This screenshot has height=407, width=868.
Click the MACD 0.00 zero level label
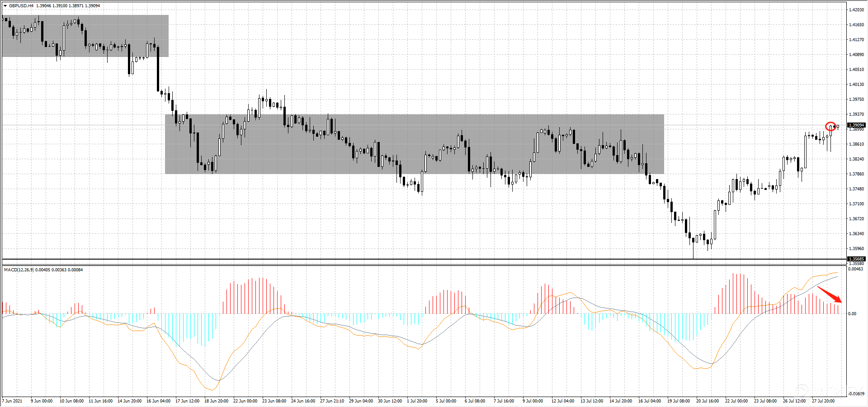coord(852,314)
